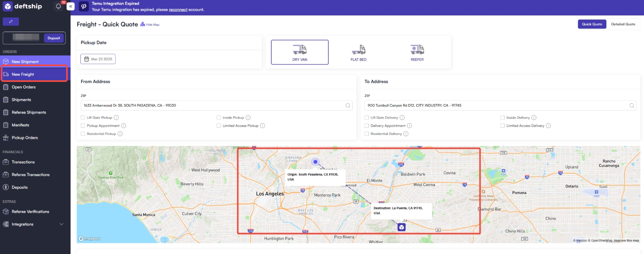The height and width of the screenshot is (254, 644).
Task: Show info for Delivery Appointment
Action: point(410,126)
